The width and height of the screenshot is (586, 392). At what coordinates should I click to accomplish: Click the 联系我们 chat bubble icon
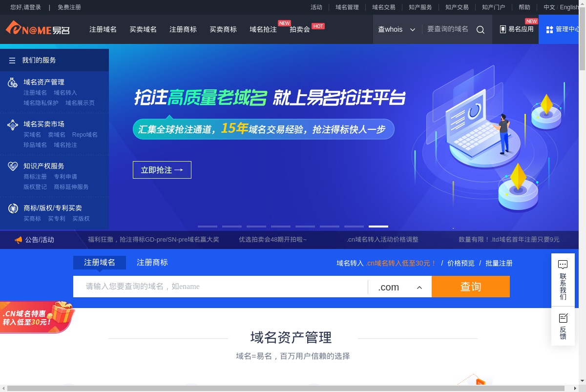(563, 265)
